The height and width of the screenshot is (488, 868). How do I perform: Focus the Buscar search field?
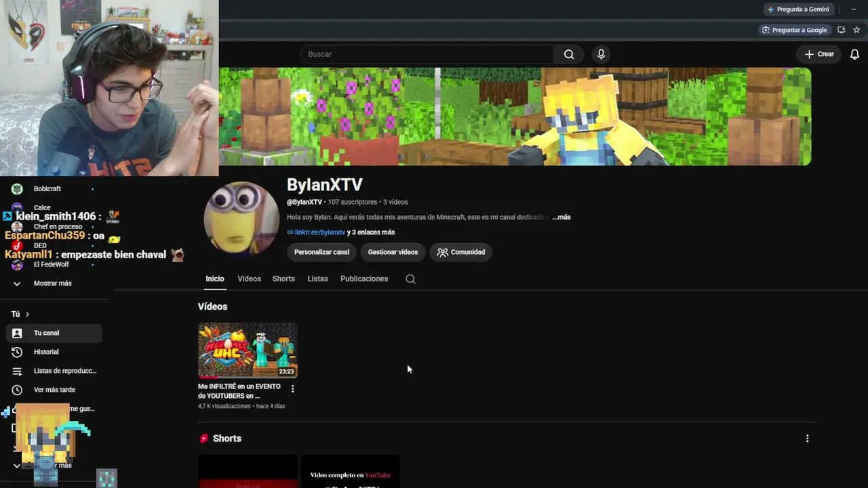click(x=427, y=54)
